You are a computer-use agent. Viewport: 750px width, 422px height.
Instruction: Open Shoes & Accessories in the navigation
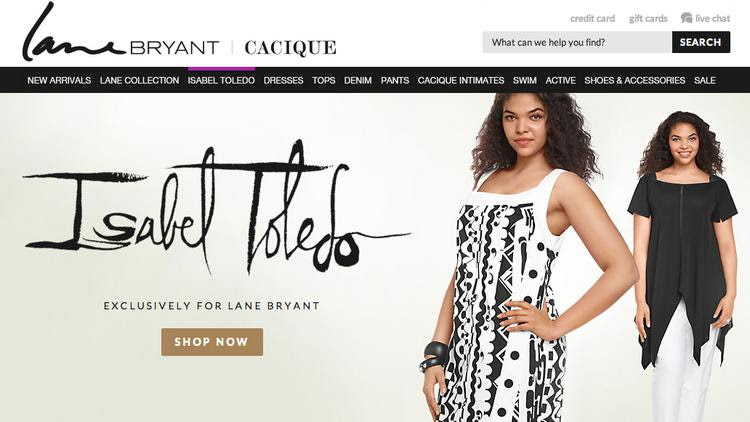[x=635, y=80]
